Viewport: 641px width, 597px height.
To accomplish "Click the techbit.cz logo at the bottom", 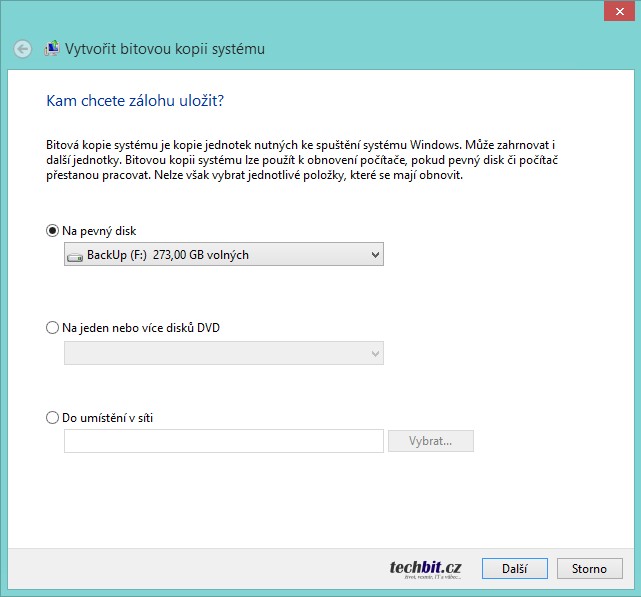I will (425, 568).
